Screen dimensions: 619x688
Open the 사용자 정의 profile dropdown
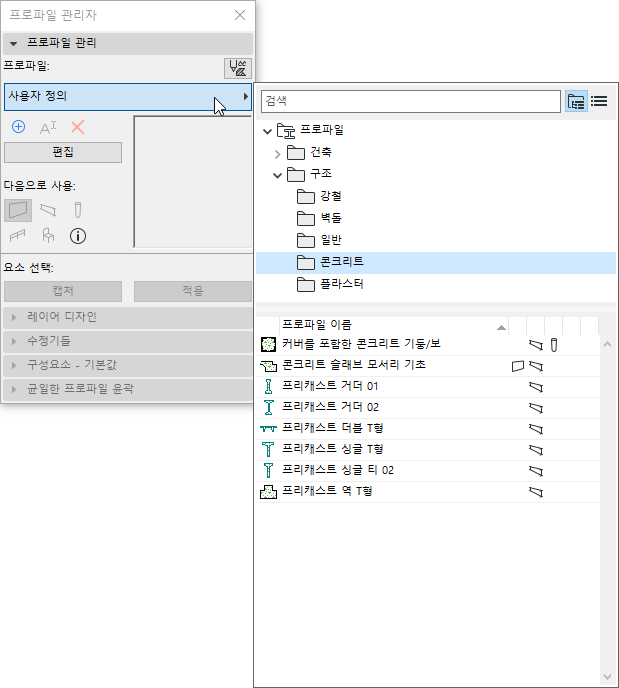tap(128, 97)
